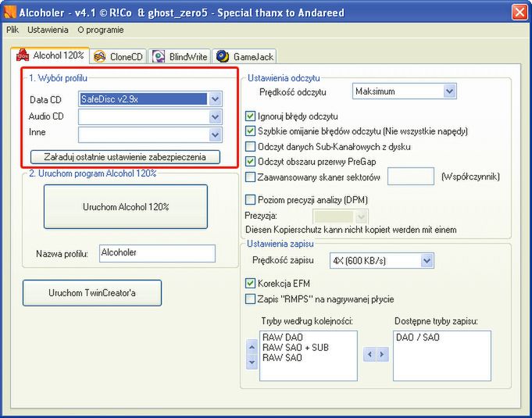The width and height of the screenshot is (532, 418).
Task: Toggle Odczyt obszaru przerwy PreGap checkbox
Action: tap(250, 162)
